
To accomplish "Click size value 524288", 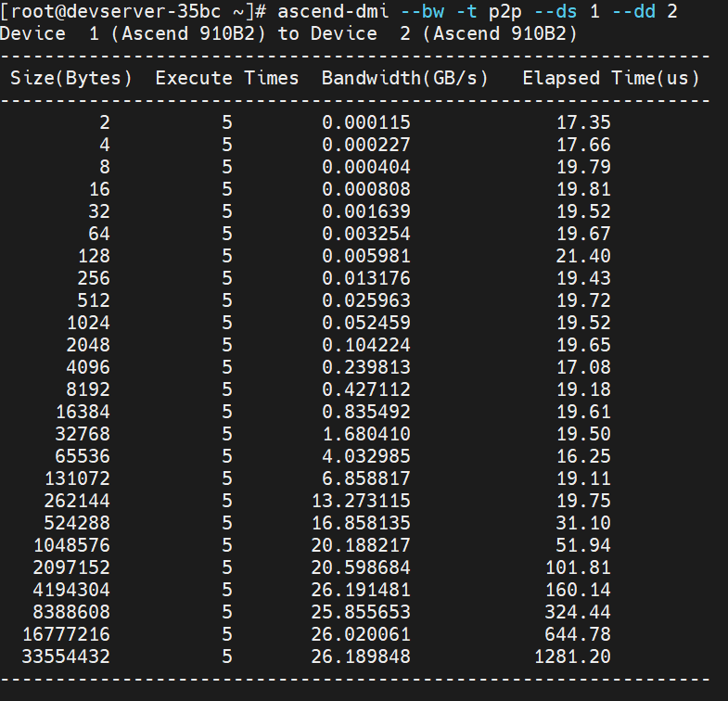I will pyautogui.click(x=77, y=523).
